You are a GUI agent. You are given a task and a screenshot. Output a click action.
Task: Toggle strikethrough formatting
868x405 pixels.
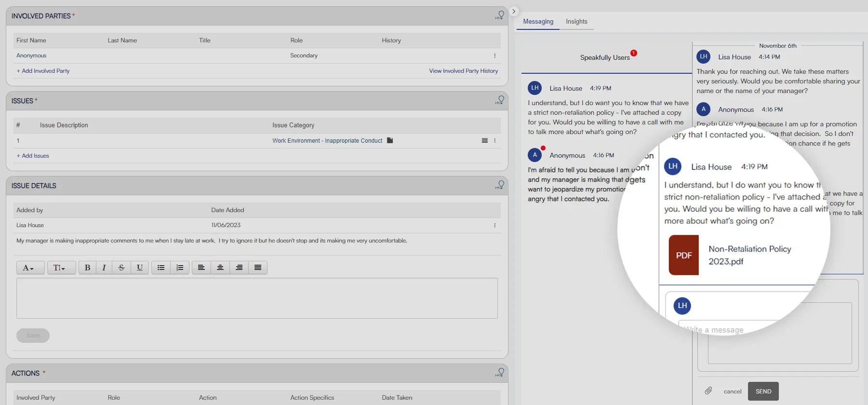click(x=121, y=268)
